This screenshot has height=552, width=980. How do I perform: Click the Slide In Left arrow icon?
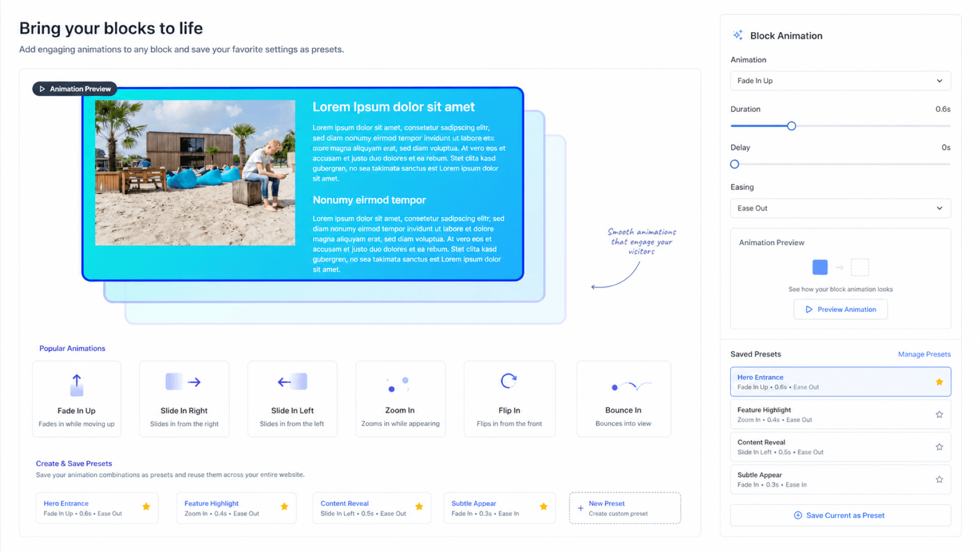point(292,381)
